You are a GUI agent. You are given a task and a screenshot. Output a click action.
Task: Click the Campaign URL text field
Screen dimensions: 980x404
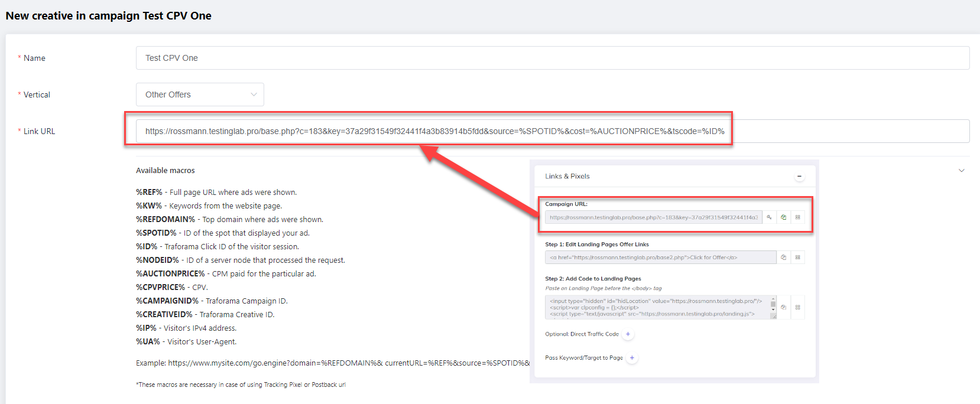pos(653,217)
